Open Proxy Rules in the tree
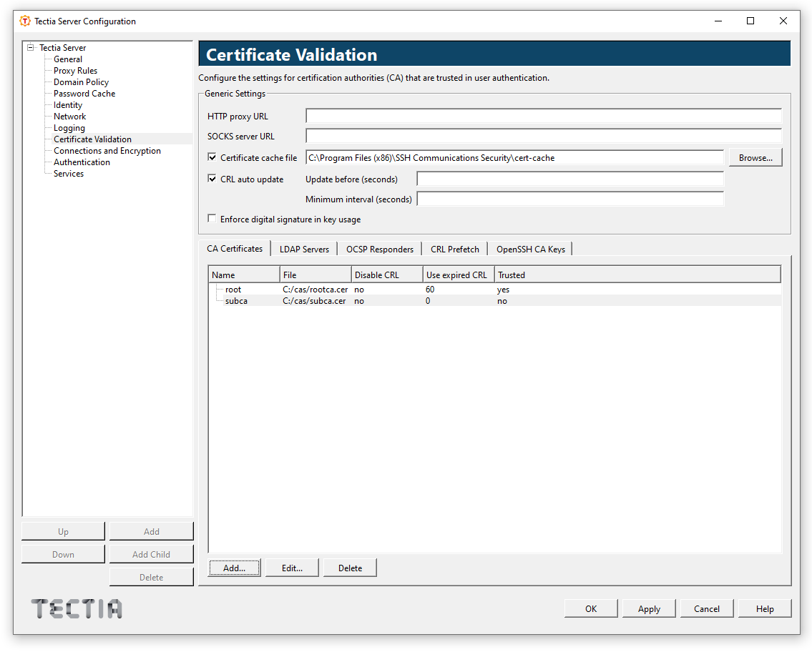 (x=76, y=70)
